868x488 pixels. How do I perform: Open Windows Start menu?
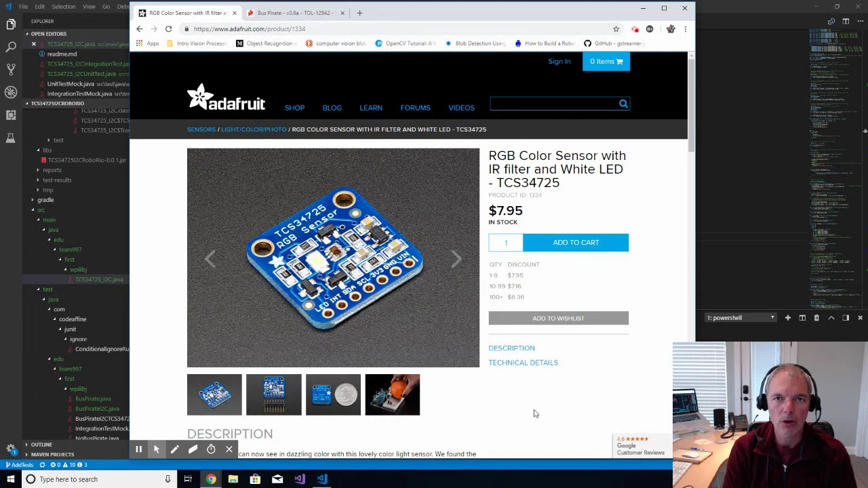point(11,479)
